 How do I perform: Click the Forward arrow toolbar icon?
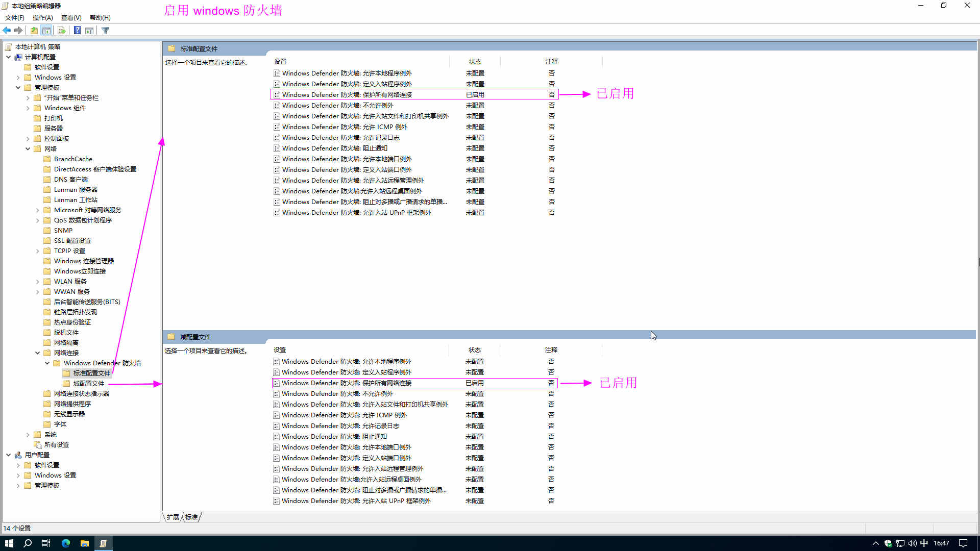click(18, 31)
